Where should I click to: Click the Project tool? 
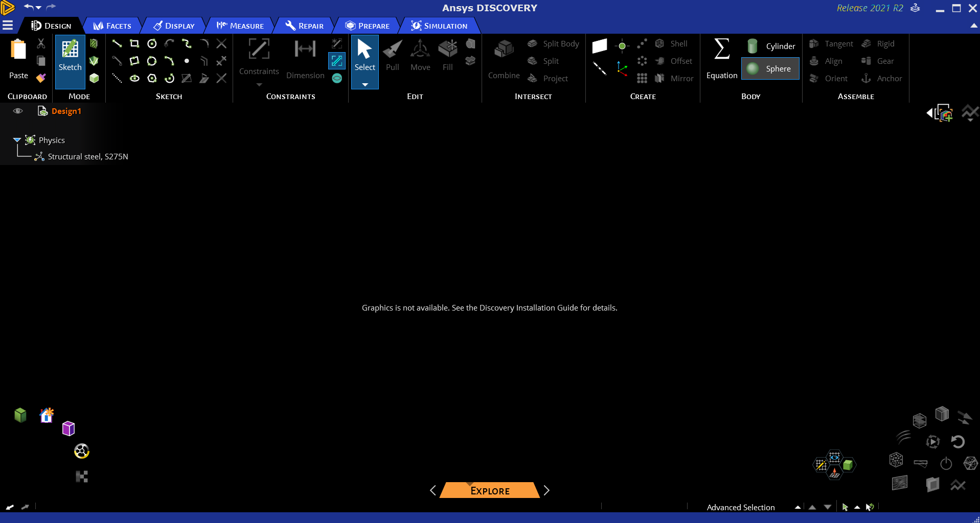[x=548, y=79]
